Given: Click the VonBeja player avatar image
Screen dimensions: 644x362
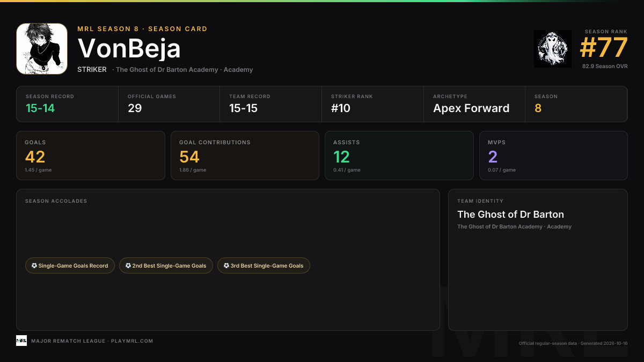Looking at the screenshot, I should coord(42,49).
